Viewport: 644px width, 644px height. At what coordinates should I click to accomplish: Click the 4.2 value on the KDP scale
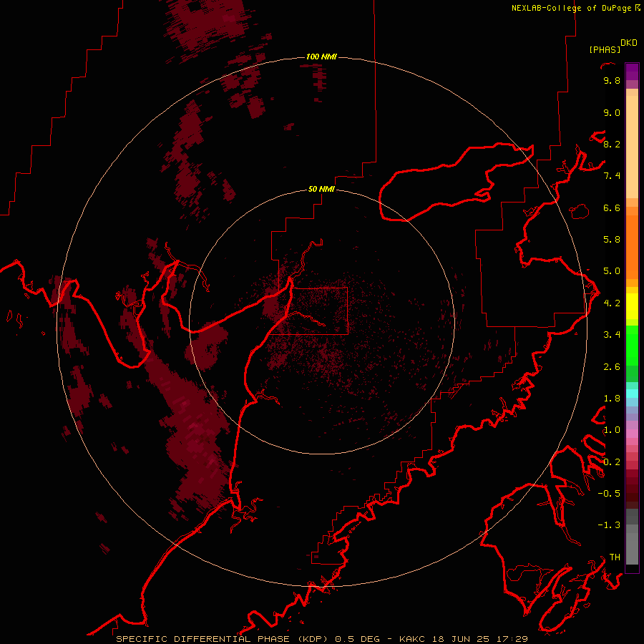[612, 303]
